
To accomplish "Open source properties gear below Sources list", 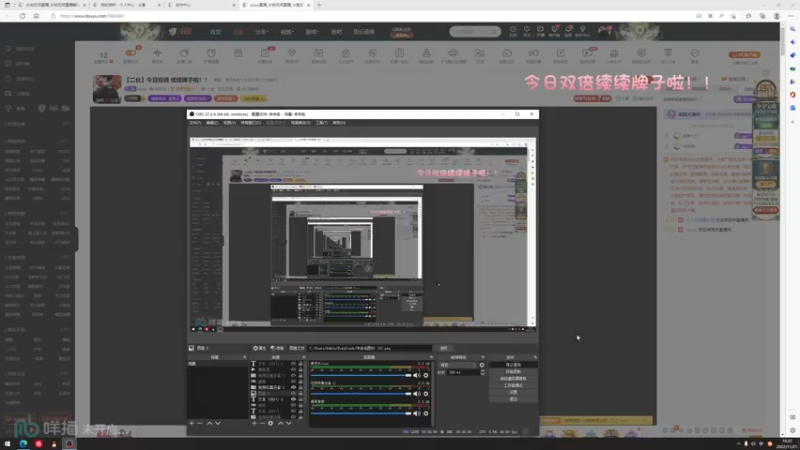I will click(270, 423).
